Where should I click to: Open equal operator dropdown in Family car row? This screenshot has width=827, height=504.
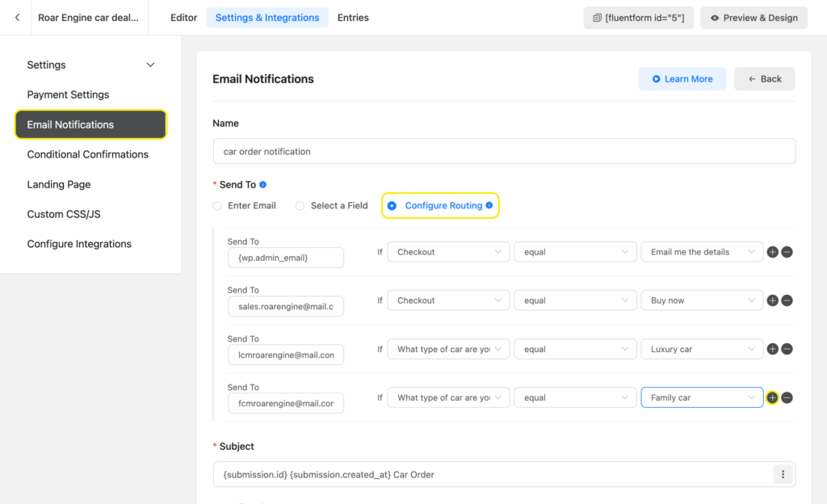tap(575, 397)
